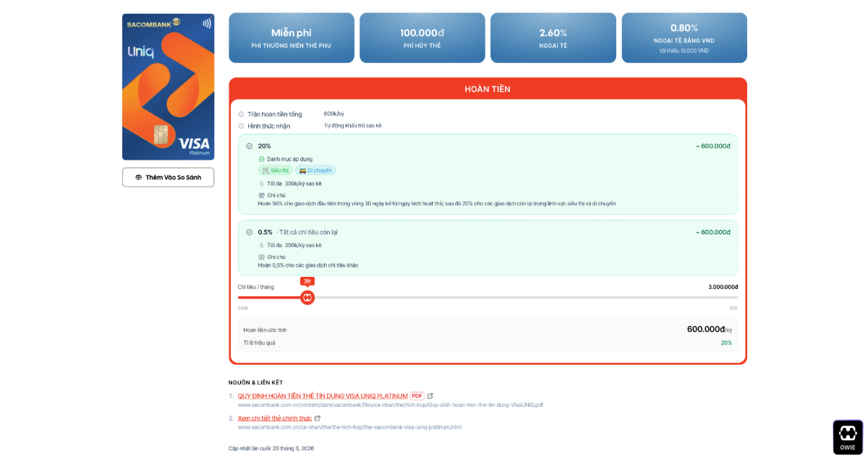Click the shopping cart icon in Siêu thị tag

tap(265, 171)
